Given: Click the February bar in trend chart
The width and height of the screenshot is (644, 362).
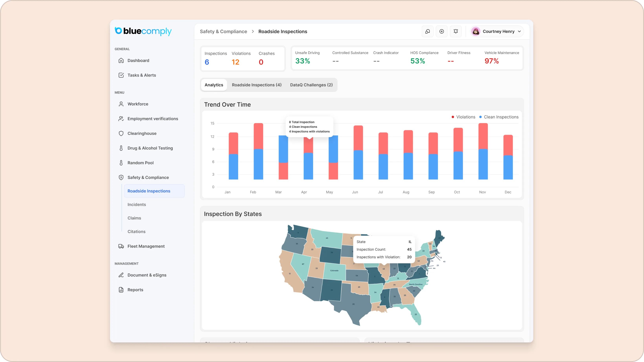Looking at the screenshot, I should [x=258, y=151].
